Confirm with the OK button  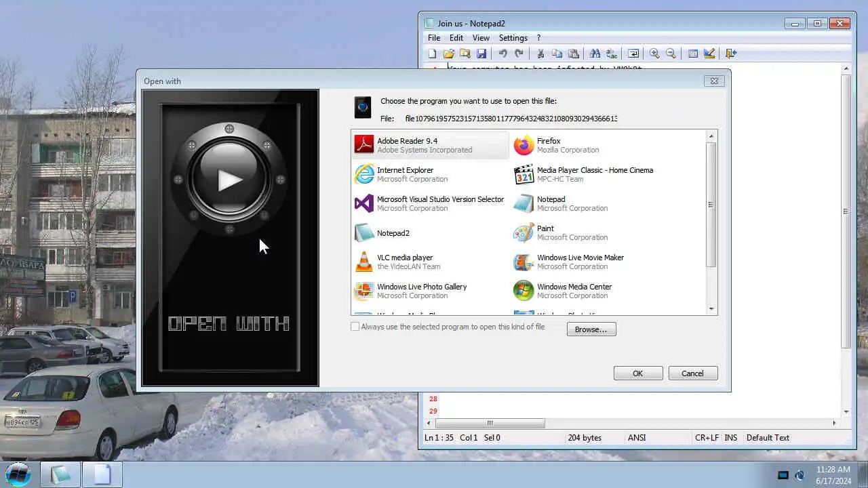click(638, 373)
